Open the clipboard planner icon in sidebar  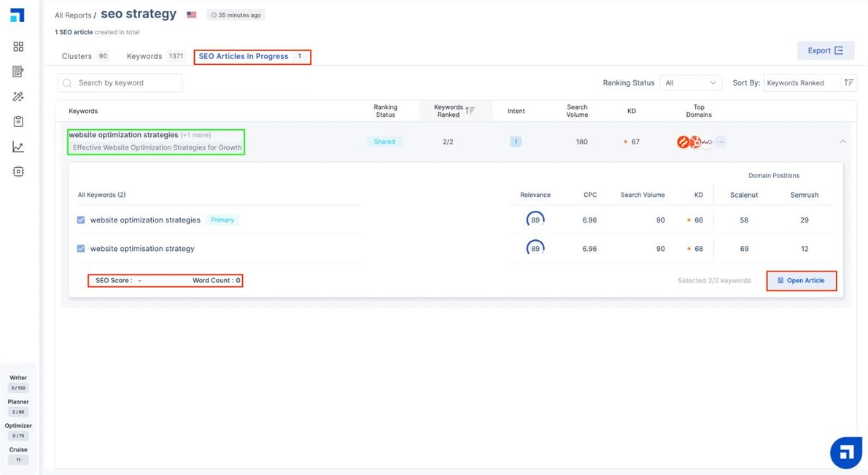(x=18, y=121)
